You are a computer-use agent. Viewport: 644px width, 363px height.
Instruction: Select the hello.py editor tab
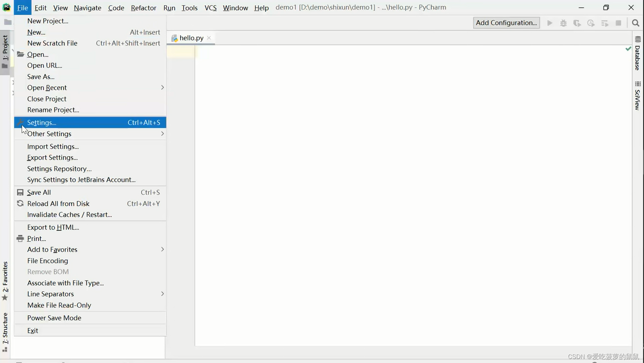(191, 38)
